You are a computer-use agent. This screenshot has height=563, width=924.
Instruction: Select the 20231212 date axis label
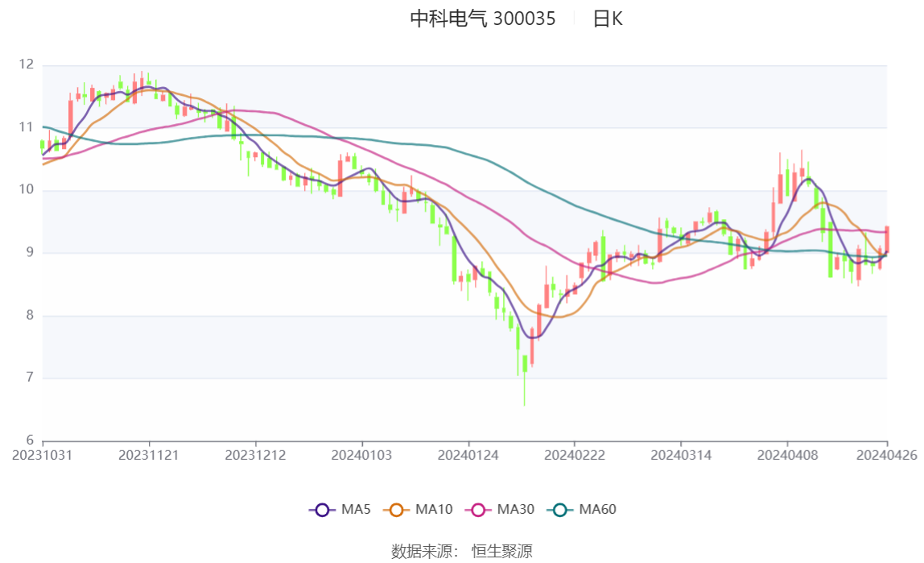(255, 456)
